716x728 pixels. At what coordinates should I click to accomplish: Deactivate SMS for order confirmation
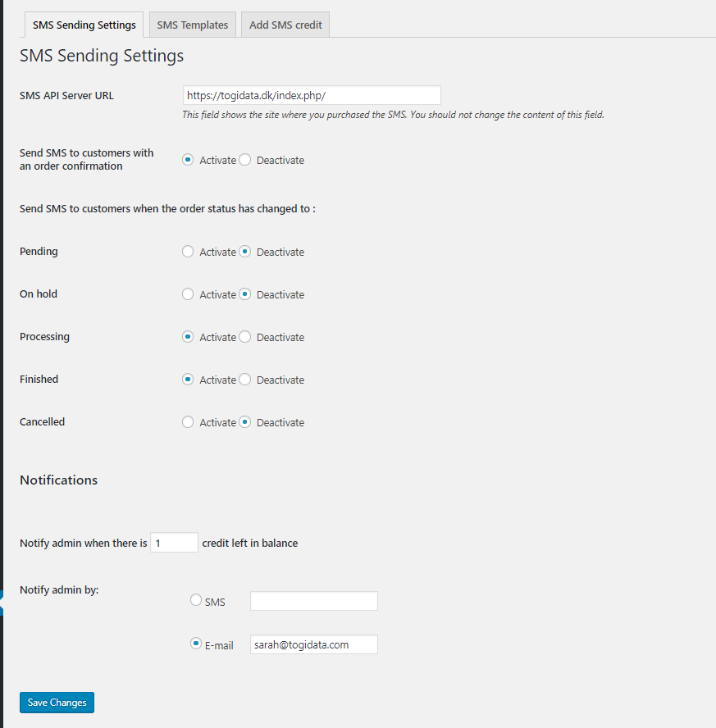[x=244, y=160]
